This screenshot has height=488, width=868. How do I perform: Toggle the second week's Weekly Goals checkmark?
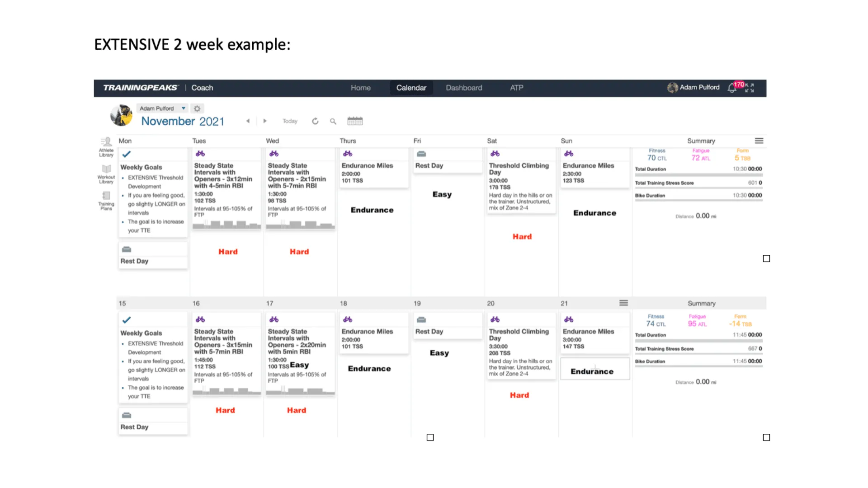click(x=127, y=320)
